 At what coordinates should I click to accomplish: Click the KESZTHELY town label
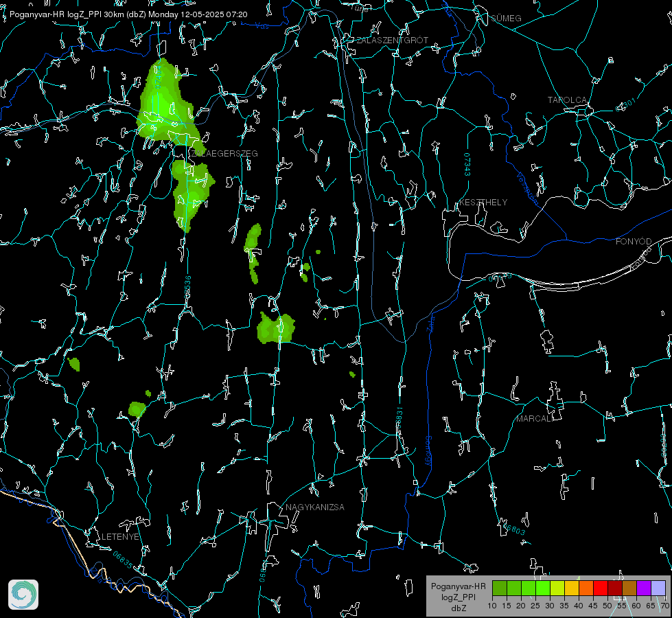click(x=483, y=202)
